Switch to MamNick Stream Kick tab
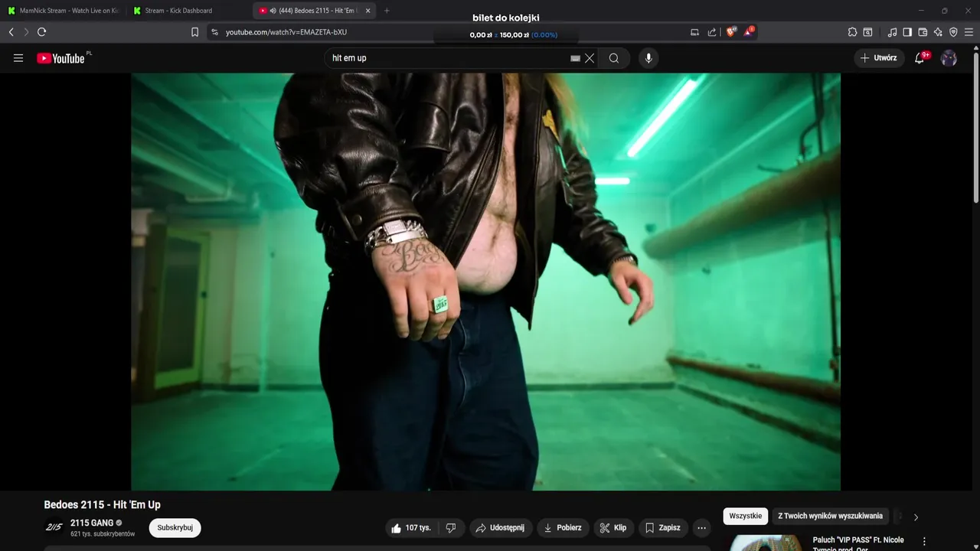The height and width of the screenshot is (551, 980). click(64, 11)
